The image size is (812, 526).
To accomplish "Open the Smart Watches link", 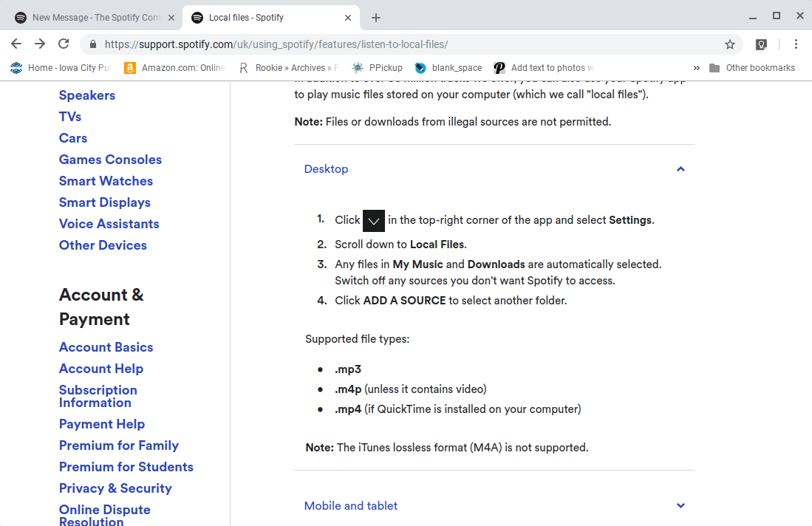I will point(106,181).
